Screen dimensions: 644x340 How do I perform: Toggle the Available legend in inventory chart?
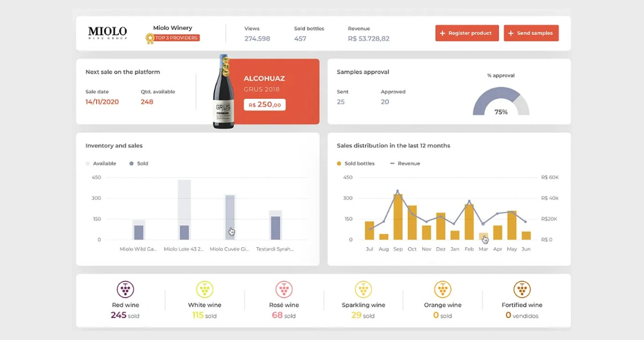(101, 164)
